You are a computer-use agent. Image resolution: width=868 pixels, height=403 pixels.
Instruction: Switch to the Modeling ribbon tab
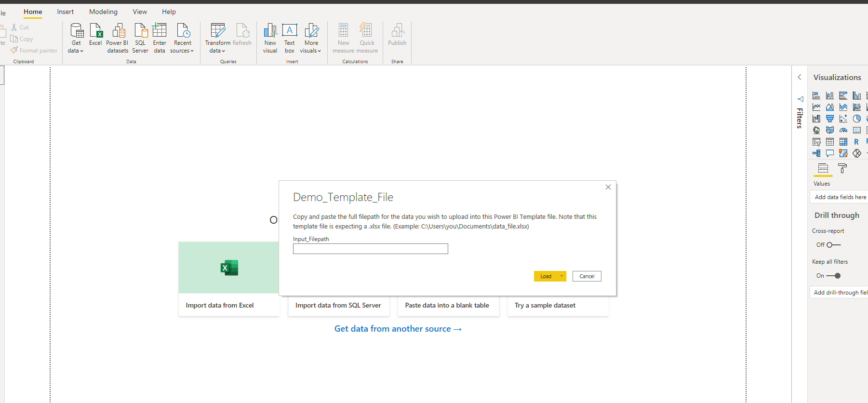pyautogui.click(x=103, y=12)
